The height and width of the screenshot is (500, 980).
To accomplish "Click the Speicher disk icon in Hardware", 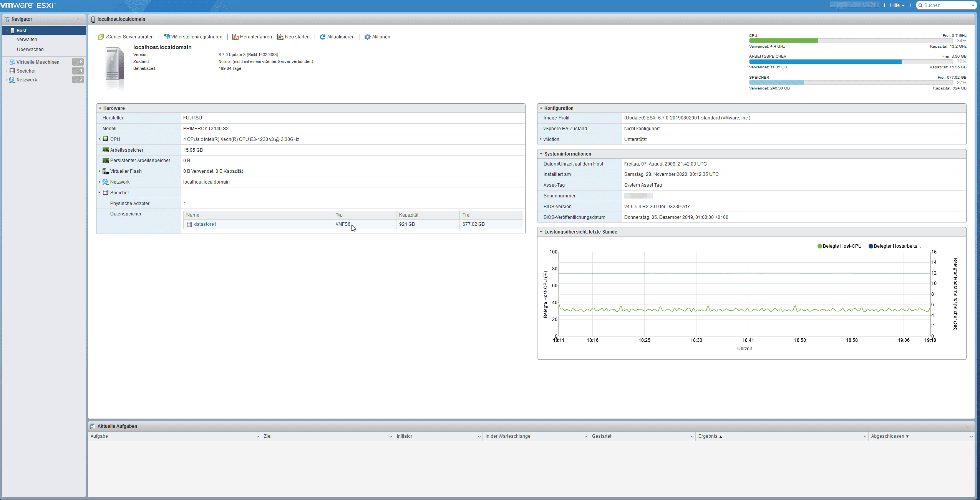I will pyautogui.click(x=106, y=192).
